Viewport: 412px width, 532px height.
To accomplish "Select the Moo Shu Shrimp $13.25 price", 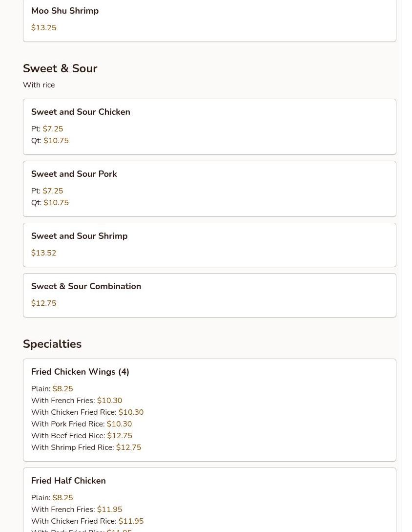I will pos(43,28).
